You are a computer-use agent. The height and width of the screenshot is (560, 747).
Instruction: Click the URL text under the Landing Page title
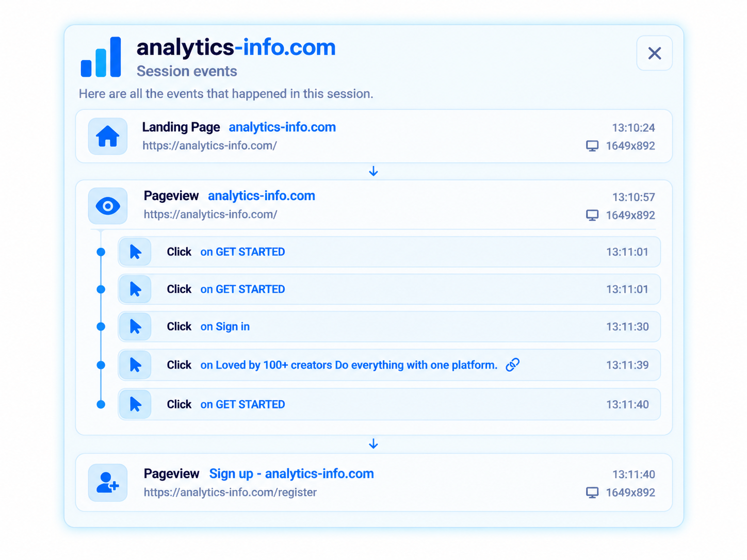(209, 145)
